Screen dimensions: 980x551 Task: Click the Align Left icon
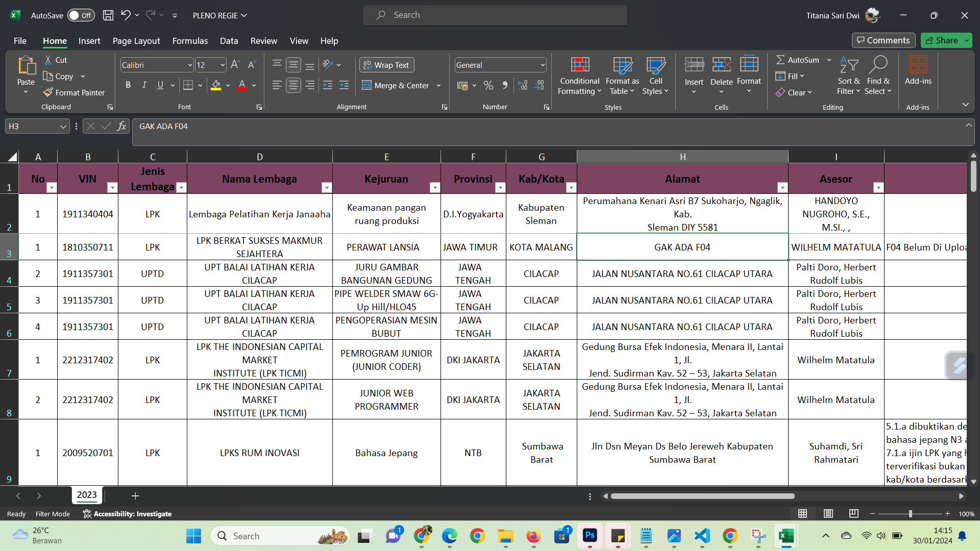(x=277, y=85)
